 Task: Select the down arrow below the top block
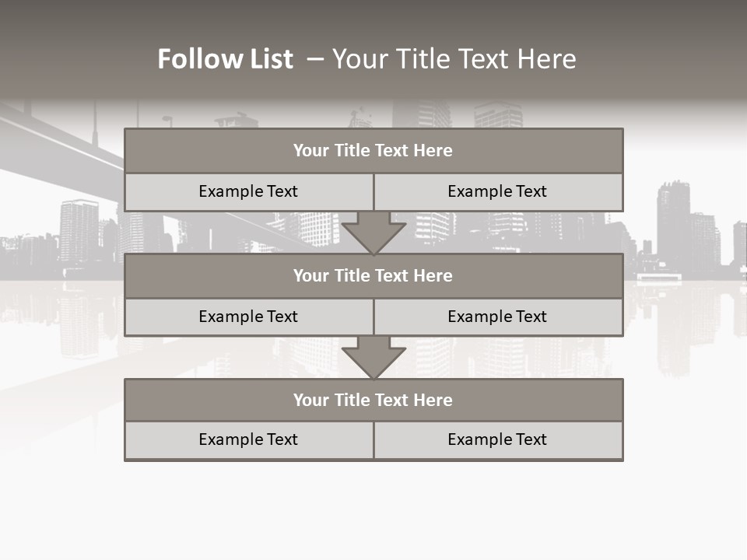click(x=373, y=233)
